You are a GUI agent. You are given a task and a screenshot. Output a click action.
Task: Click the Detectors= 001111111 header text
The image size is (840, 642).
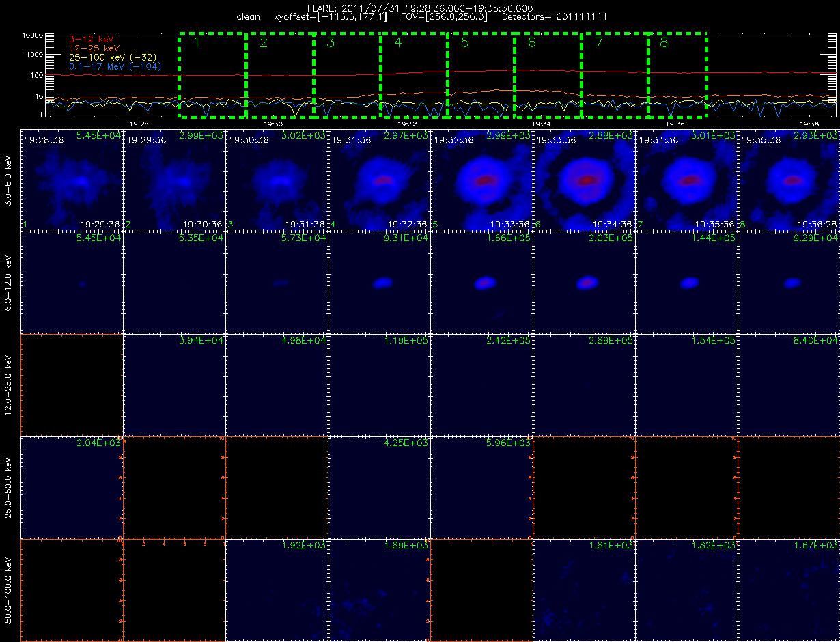[555, 16]
